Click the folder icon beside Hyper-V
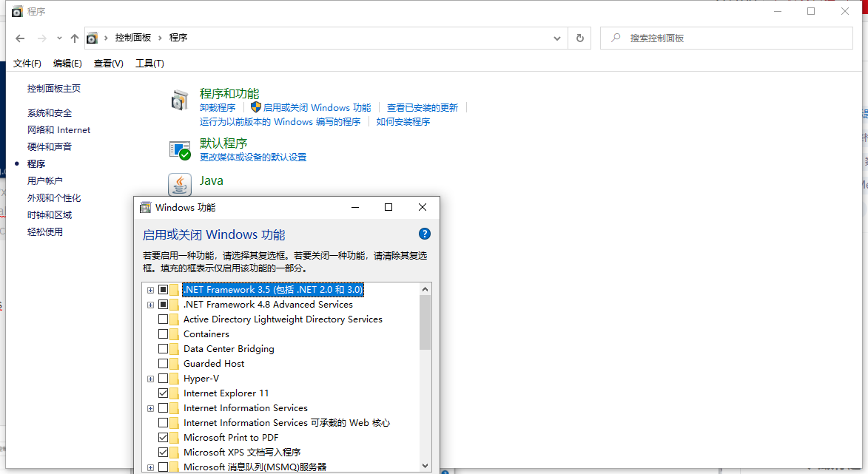The width and height of the screenshot is (868, 474). click(175, 379)
